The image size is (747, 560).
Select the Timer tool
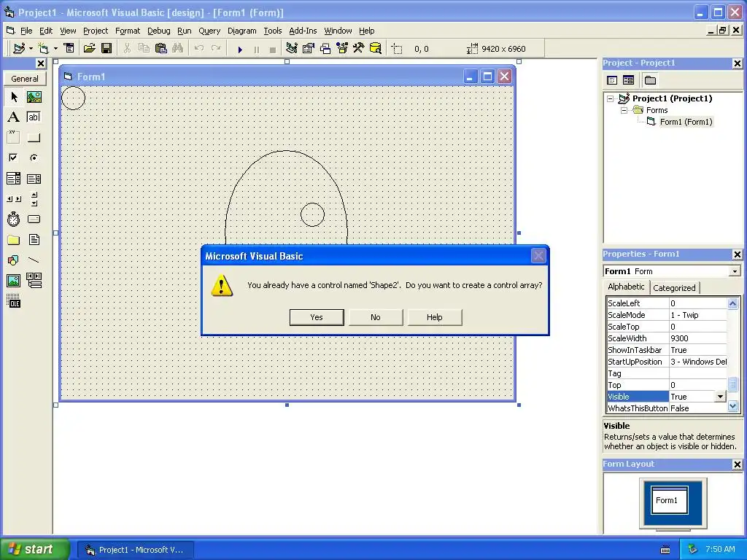(x=14, y=219)
